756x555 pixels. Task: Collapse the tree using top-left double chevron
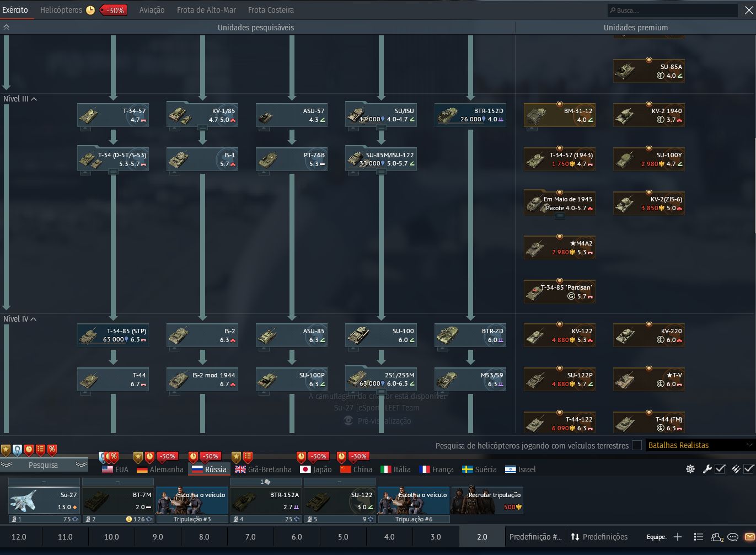6,27
